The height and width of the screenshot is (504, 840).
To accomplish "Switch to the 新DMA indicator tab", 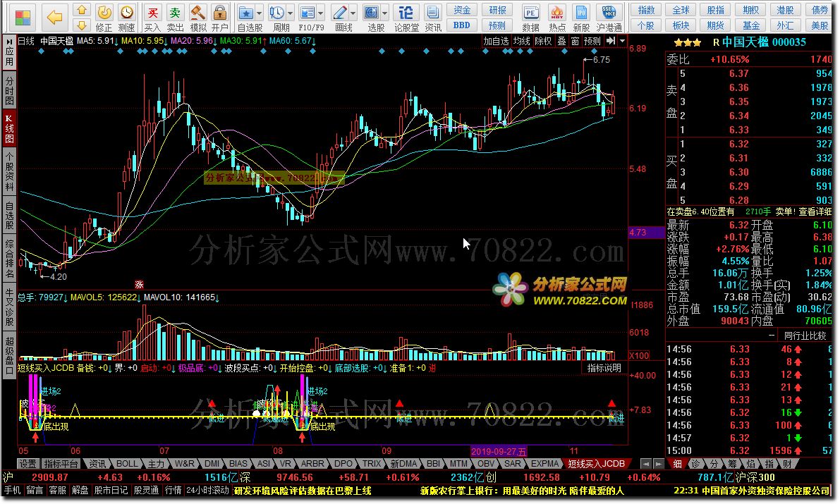I will pyautogui.click(x=403, y=464).
